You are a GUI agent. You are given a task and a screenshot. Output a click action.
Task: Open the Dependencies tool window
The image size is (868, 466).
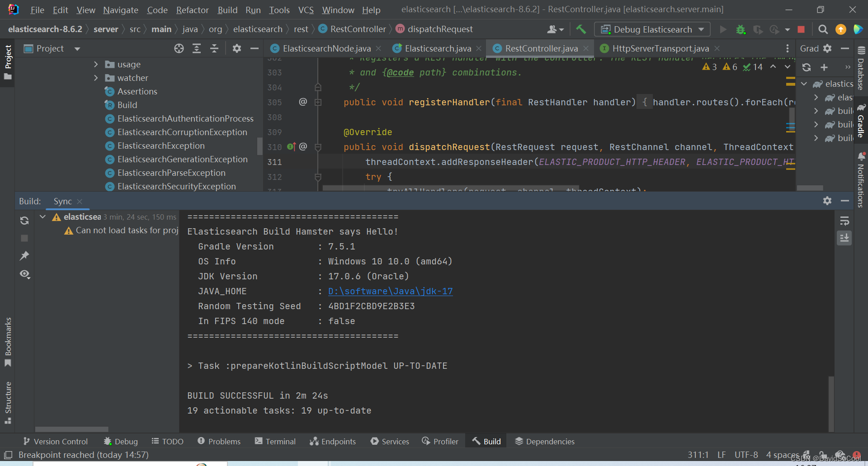545,441
